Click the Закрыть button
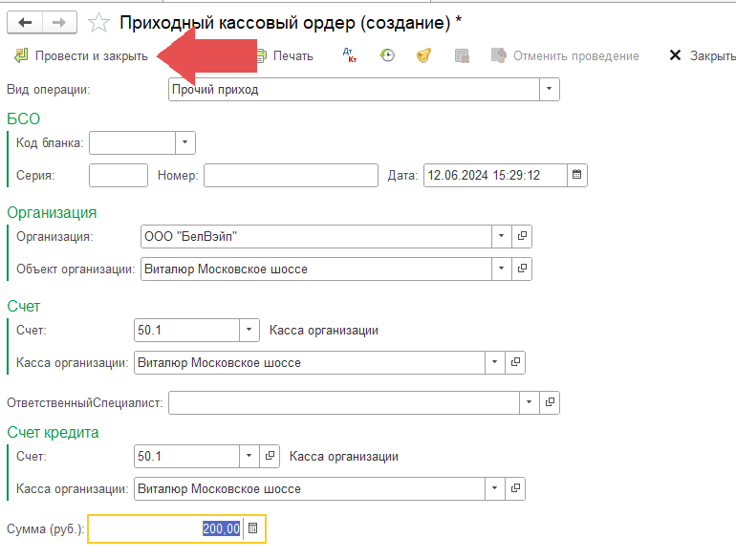This screenshot has height=560, width=736. point(703,55)
